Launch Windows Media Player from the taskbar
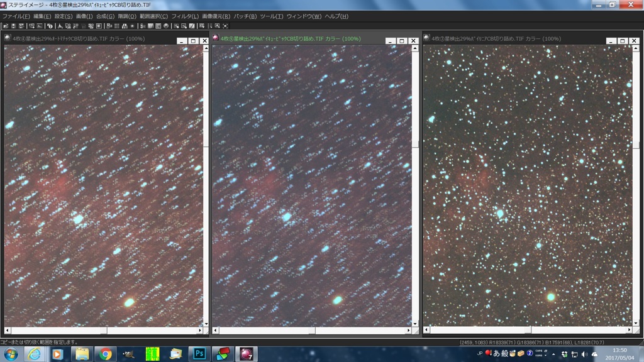Viewport: 644px width, 362px height. (58, 354)
